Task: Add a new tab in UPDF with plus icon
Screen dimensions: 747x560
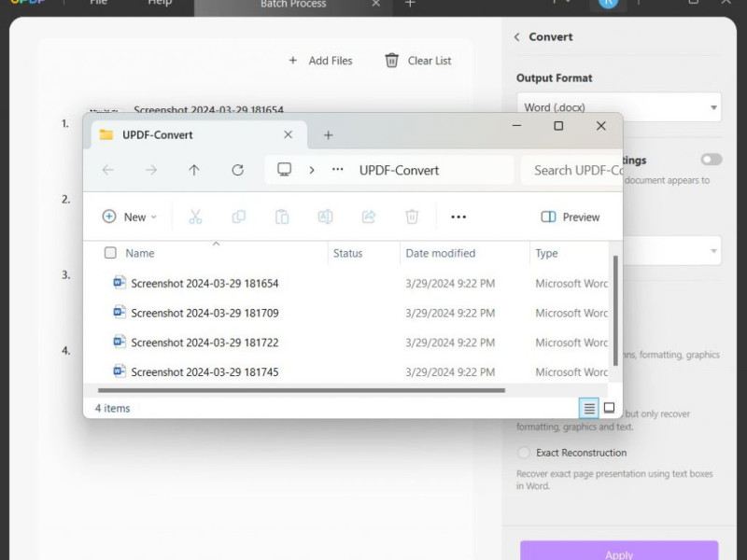Action: click(x=410, y=4)
